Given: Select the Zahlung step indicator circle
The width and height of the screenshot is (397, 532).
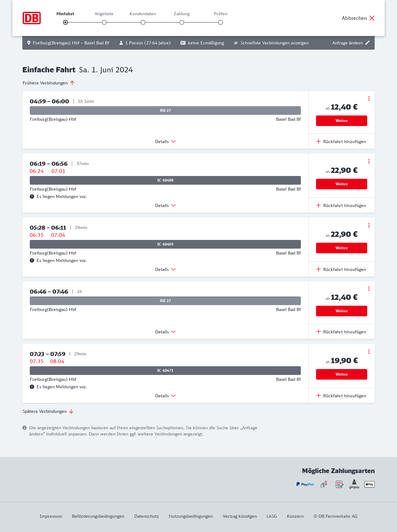Looking at the screenshot, I should [x=182, y=22].
